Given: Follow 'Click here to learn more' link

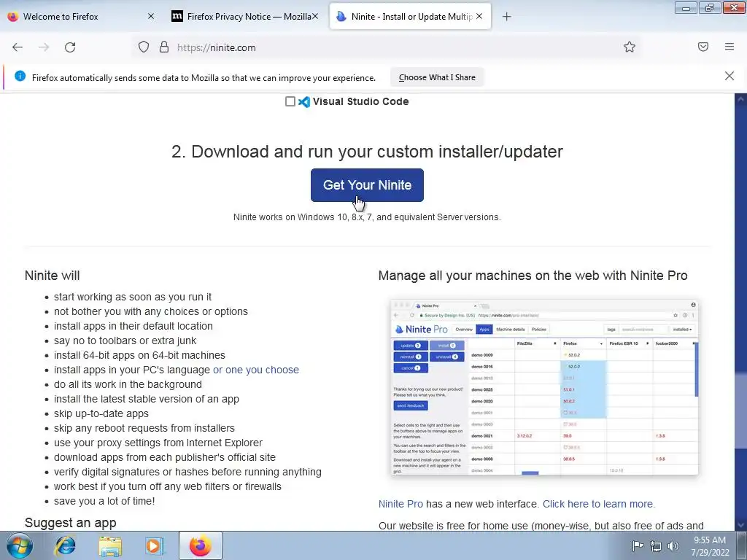Looking at the screenshot, I should coord(599,504).
